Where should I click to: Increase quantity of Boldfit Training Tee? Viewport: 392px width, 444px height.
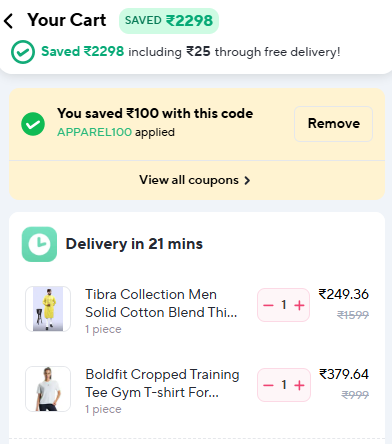(299, 385)
